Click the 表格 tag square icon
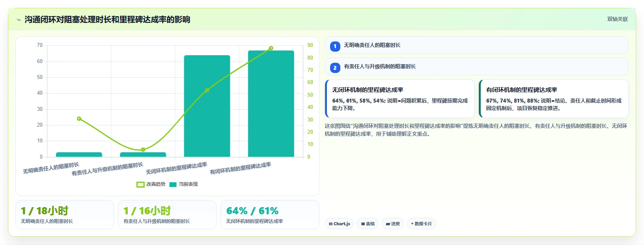The height and width of the screenshot is (245, 644). pos(363,224)
